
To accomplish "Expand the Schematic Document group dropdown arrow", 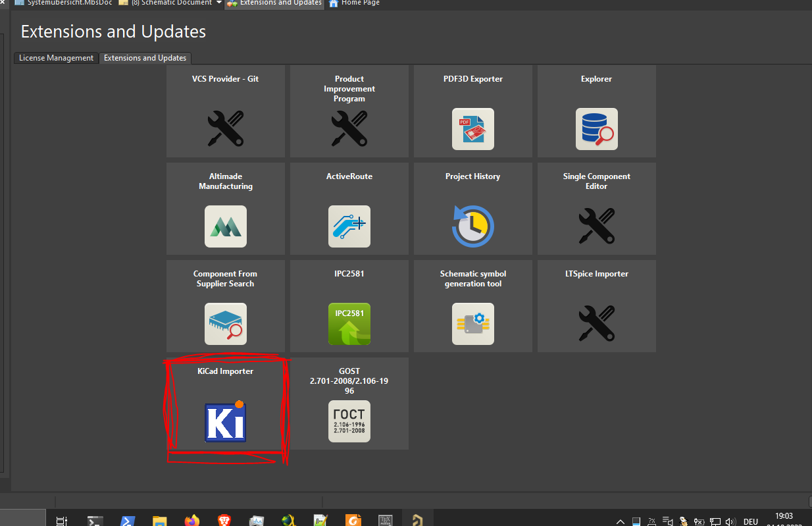I will [218, 3].
